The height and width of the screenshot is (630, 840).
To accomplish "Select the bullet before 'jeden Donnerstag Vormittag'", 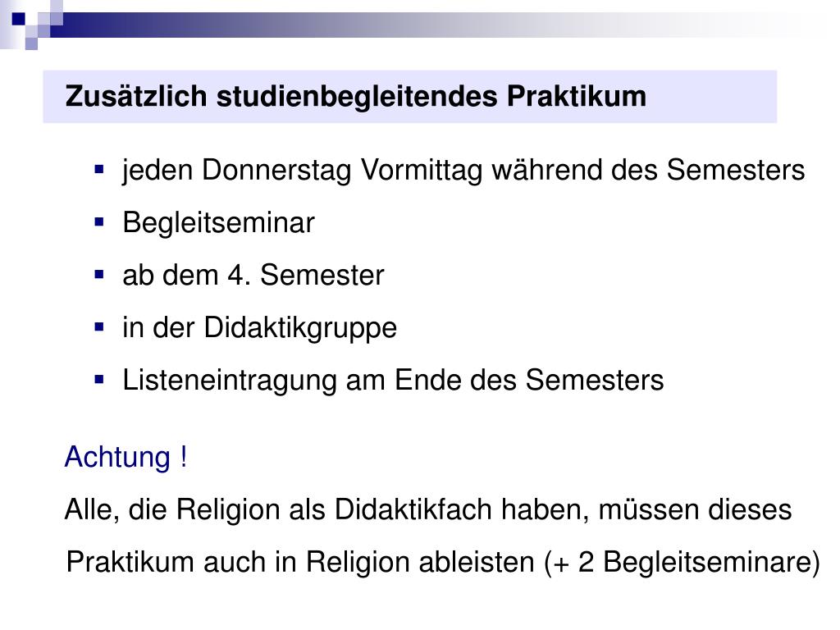I will [99, 171].
